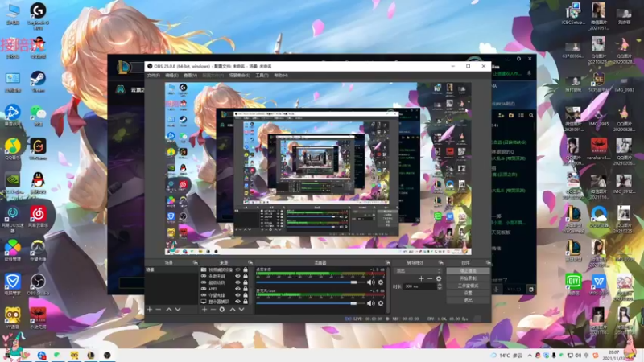Open the iQIYI desktop icon

[573, 284]
